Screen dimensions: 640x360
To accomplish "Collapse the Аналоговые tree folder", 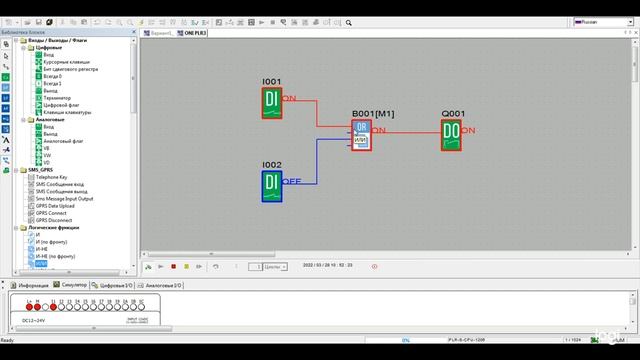I will [24, 120].
